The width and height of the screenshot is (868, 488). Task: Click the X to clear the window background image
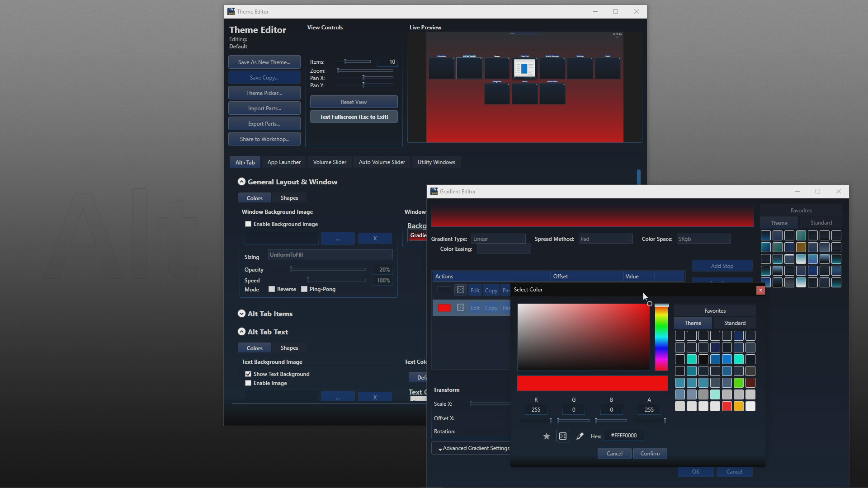point(375,238)
